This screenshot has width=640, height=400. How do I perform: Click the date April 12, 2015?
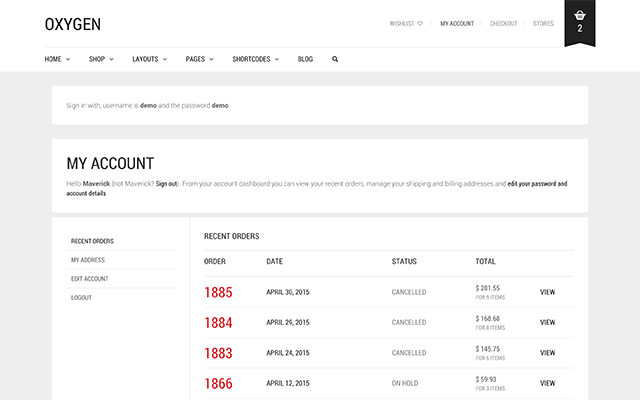tap(288, 383)
